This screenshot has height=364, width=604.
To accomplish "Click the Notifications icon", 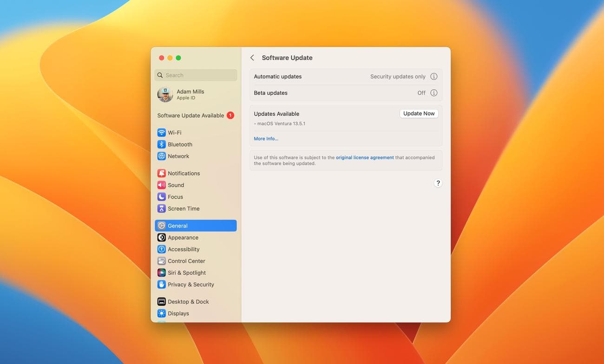I will coord(161,173).
